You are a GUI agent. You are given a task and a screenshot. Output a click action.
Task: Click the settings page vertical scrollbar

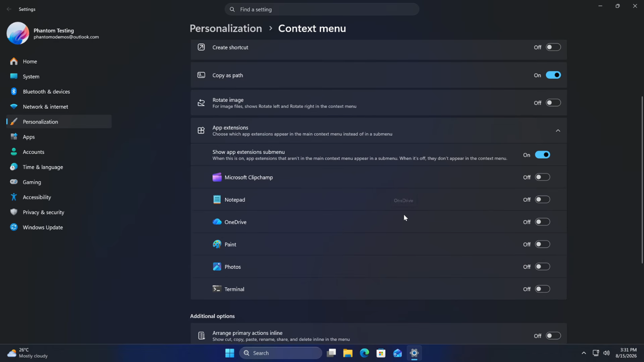[642, 179]
